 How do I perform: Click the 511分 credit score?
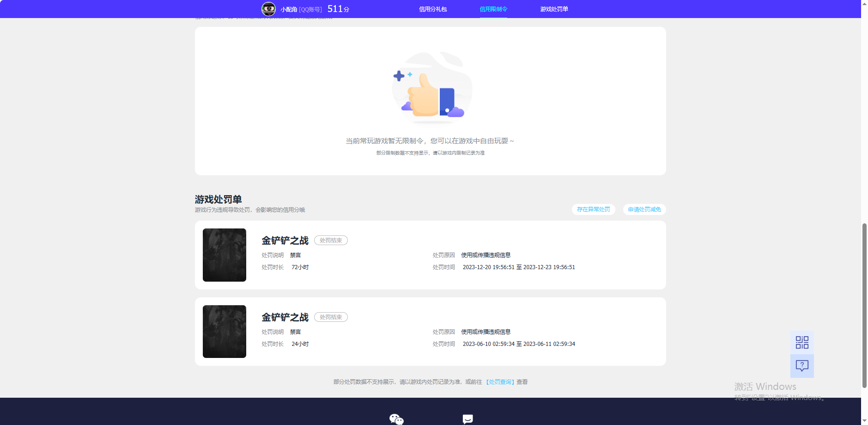(338, 9)
